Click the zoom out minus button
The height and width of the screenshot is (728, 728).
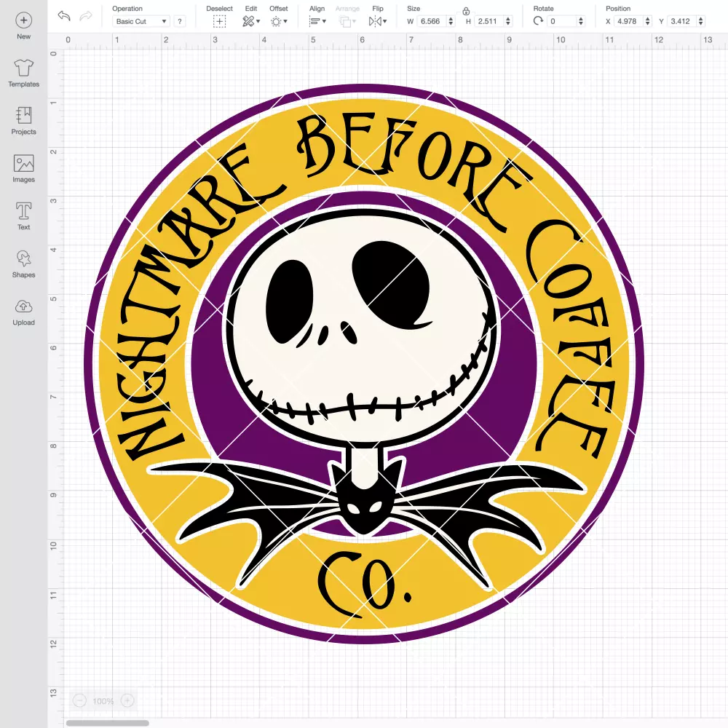[79, 700]
